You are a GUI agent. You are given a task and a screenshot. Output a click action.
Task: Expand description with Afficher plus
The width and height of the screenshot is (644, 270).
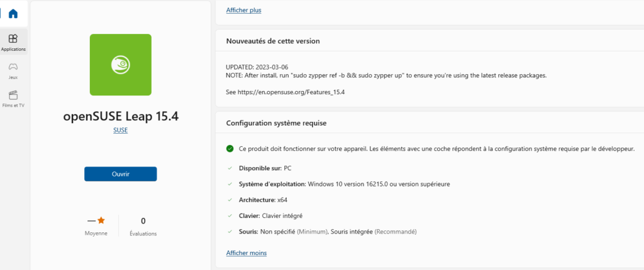[243, 10]
